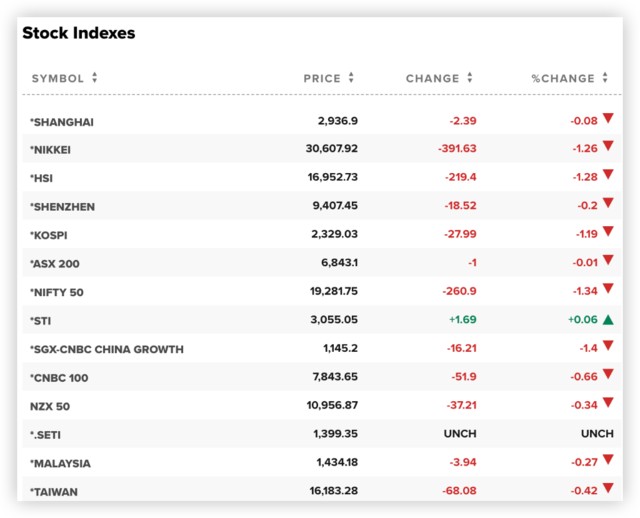Click the *.SETI symbol link
640x518 pixels.
point(49,435)
